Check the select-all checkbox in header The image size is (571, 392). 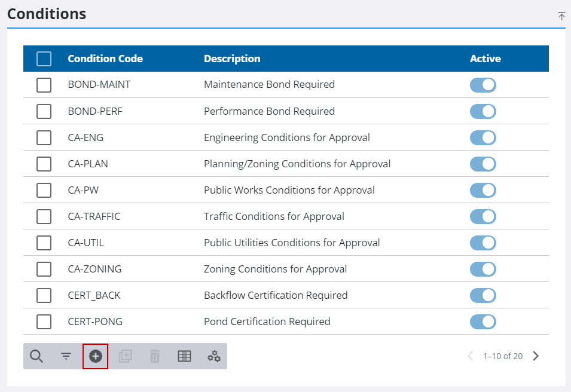pyautogui.click(x=44, y=59)
